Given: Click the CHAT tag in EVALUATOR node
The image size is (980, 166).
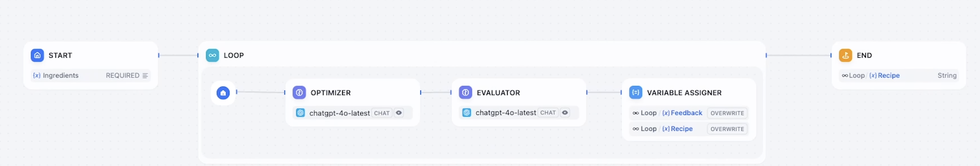Looking at the screenshot, I should pyautogui.click(x=548, y=113).
